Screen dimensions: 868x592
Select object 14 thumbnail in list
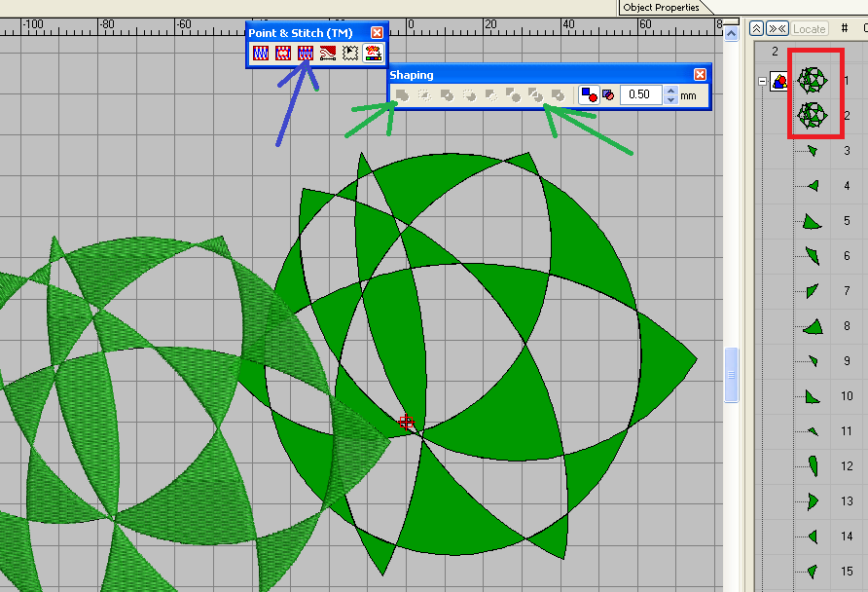pyautogui.click(x=813, y=536)
